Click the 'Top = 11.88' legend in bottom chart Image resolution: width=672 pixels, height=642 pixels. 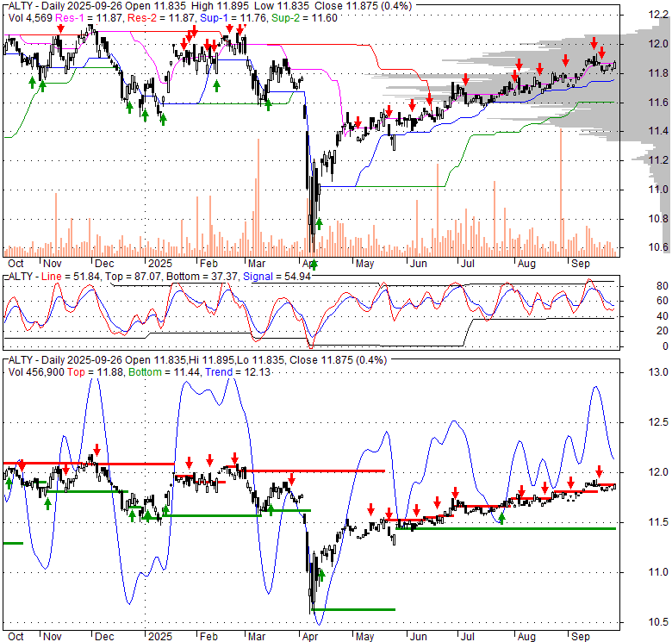point(96,372)
